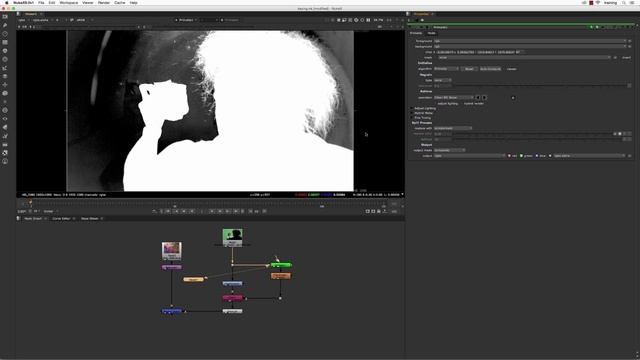Open the Draw nodes menu in left toolbar

coord(5,25)
